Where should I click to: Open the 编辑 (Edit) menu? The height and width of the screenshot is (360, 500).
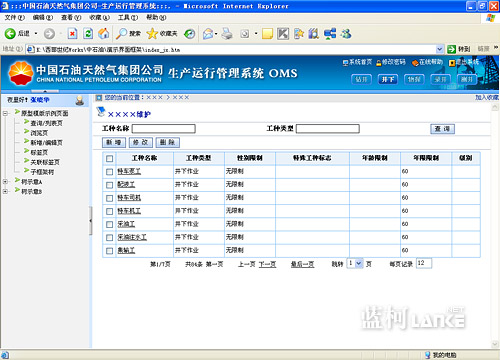(43, 17)
